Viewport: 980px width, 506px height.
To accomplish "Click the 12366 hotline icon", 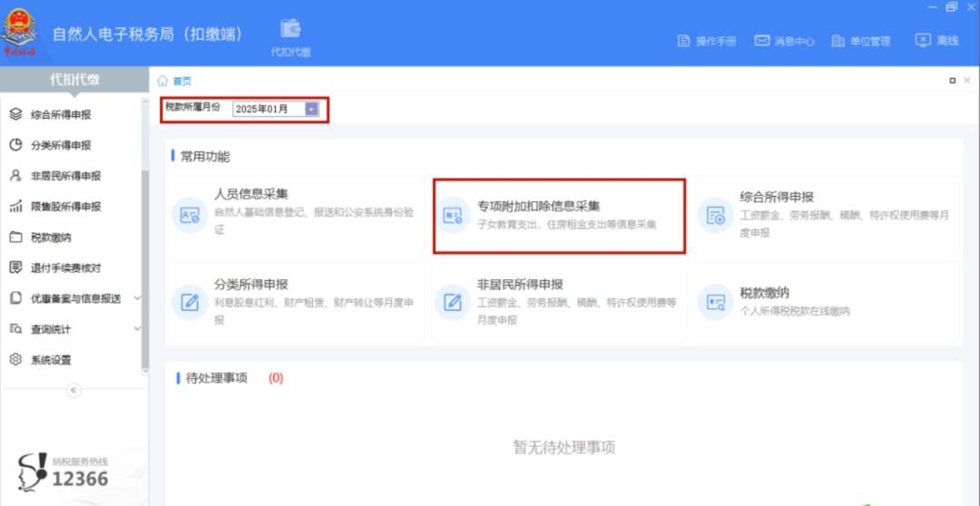I will (x=33, y=472).
